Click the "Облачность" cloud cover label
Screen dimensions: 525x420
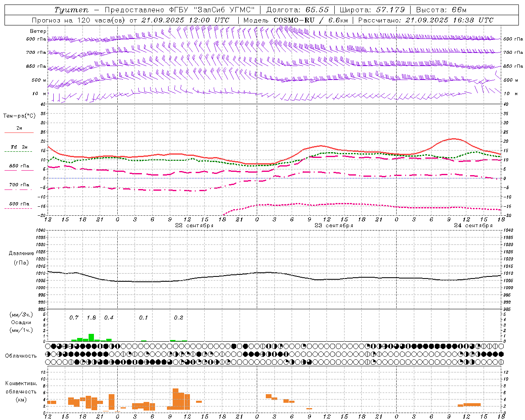pos(21,356)
